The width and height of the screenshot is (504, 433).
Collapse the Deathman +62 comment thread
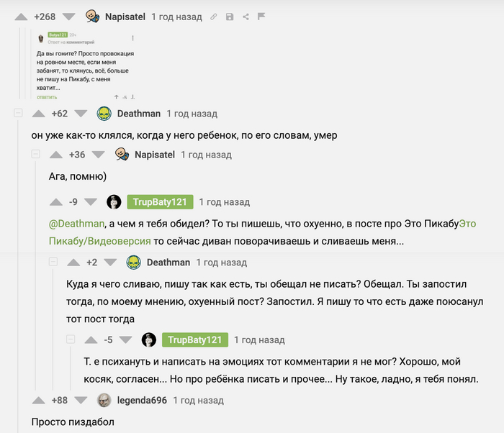point(19,114)
